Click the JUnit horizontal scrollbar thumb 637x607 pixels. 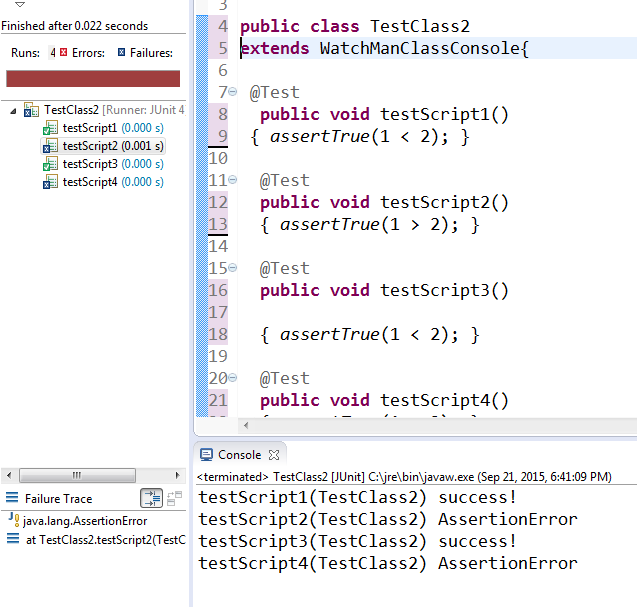(77, 475)
